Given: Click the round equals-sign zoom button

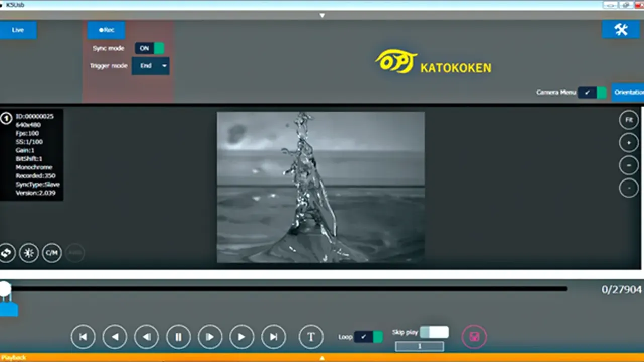Looking at the screenshot, I should 629,165.
